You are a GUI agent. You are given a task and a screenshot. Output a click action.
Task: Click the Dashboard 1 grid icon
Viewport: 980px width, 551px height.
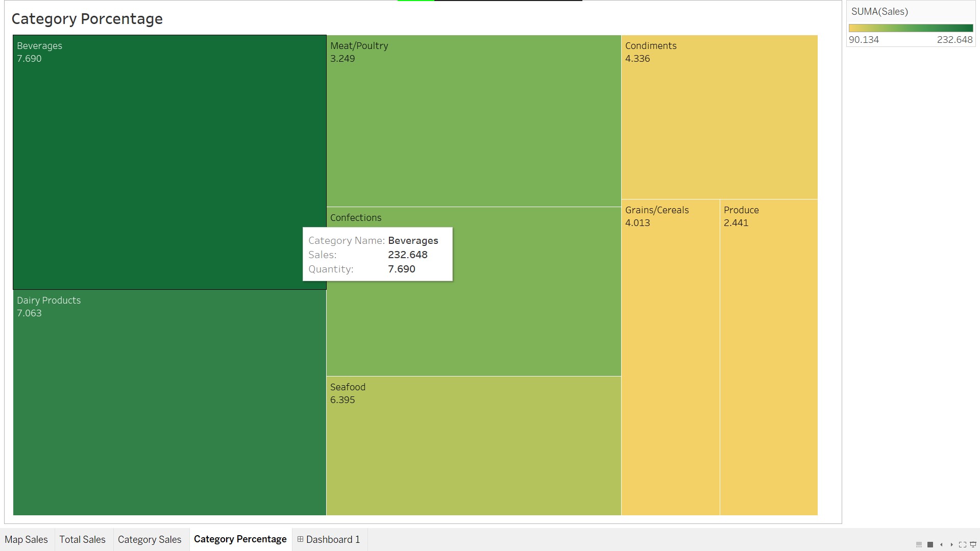click(x=301, y=539)
